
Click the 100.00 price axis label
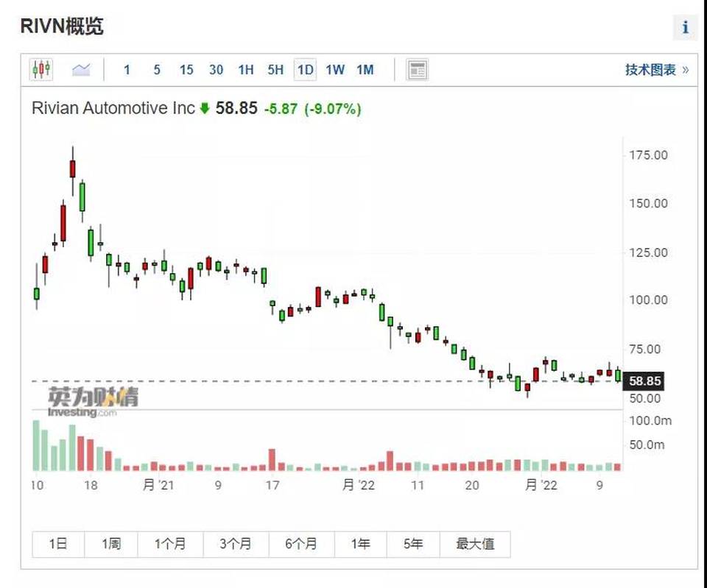pos(648,300)
